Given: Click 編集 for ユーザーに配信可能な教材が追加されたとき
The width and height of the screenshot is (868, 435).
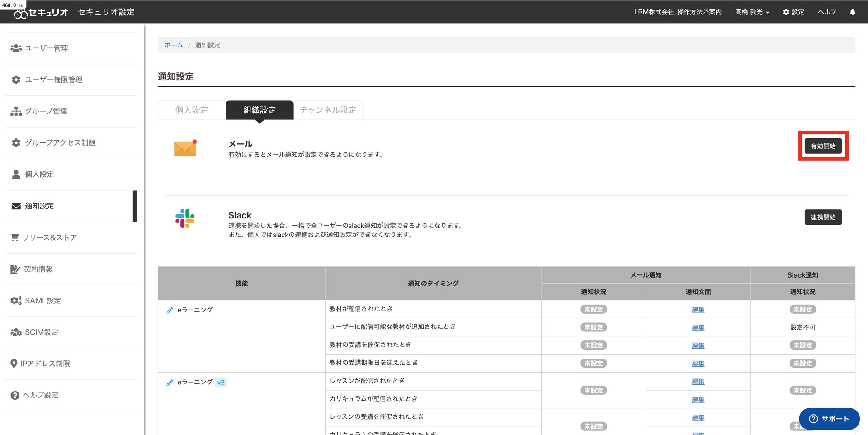Looking at the screenshot, I should pos(698,327).
